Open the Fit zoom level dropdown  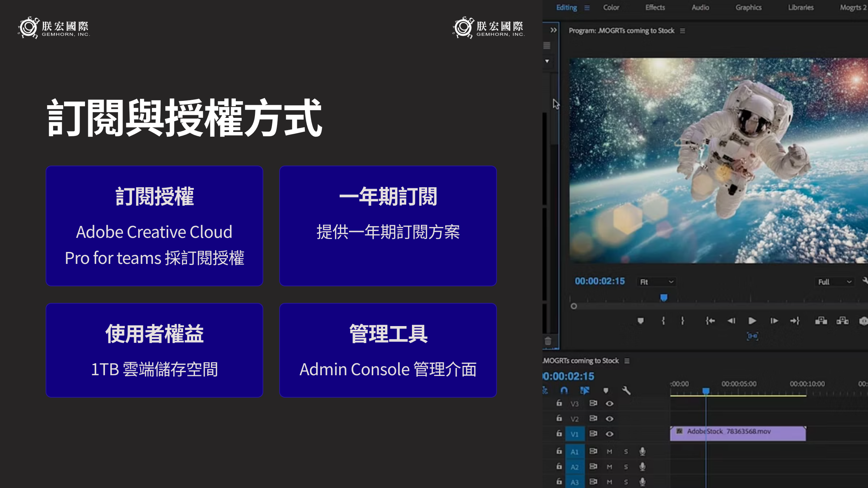(x=656, y=282)
